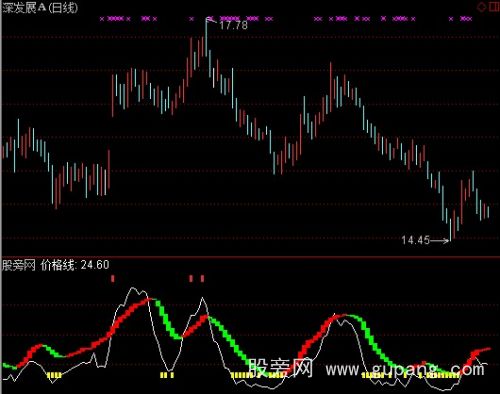
Task: Click the chart title 深发展A(日线)
Action: tap(40, 8)
